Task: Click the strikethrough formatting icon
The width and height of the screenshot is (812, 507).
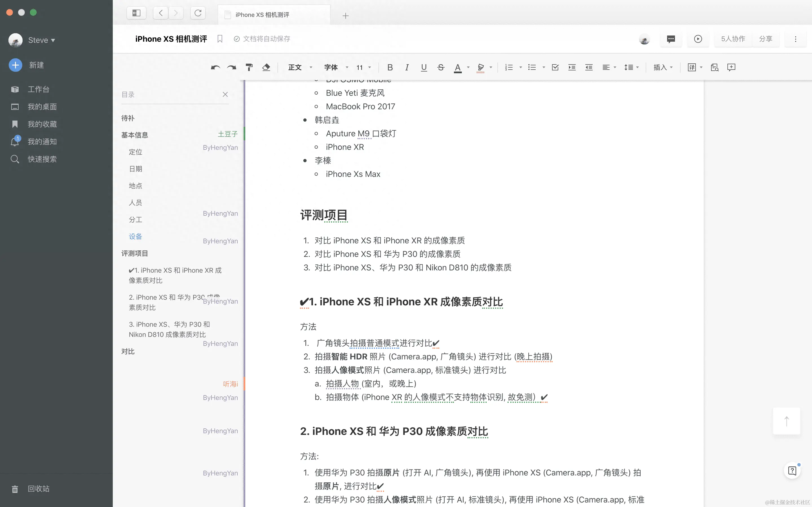Action: pyautogui.click(x=441, y=67)
